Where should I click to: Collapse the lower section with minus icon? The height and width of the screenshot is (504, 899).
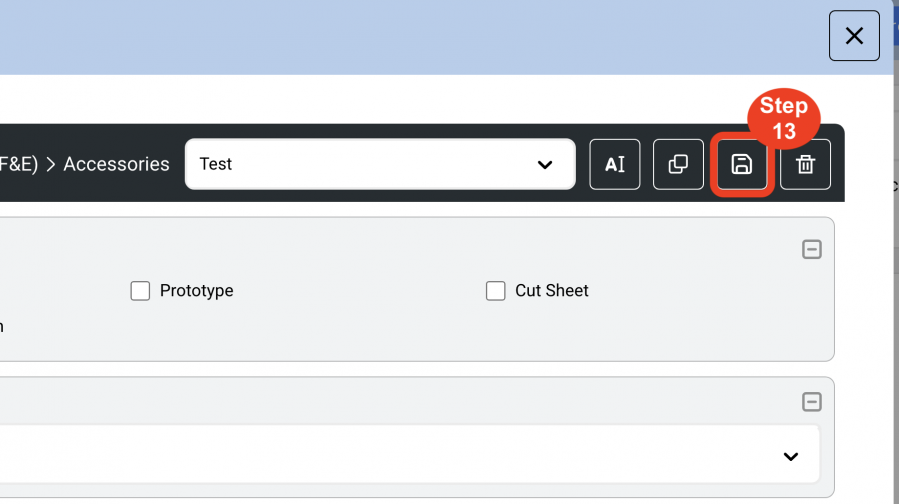[811, 402]
